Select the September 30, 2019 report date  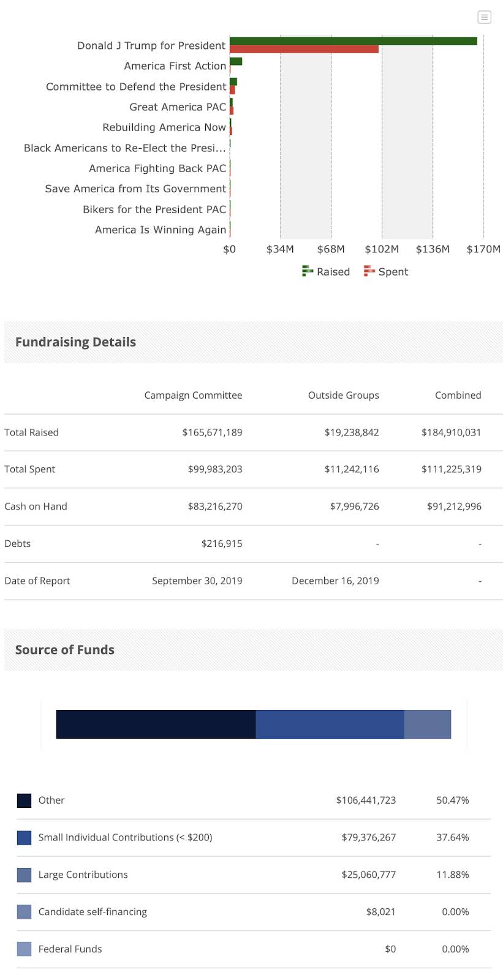click(197, 581)
